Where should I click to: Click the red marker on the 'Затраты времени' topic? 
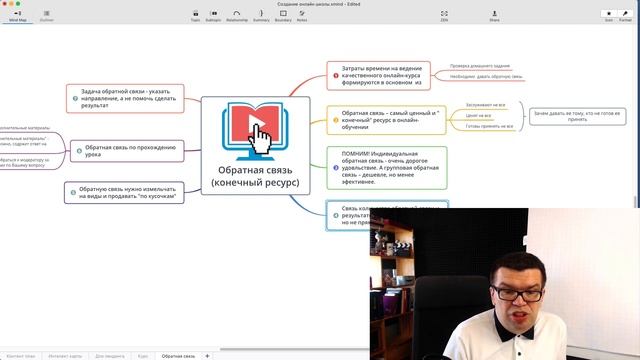336,76
